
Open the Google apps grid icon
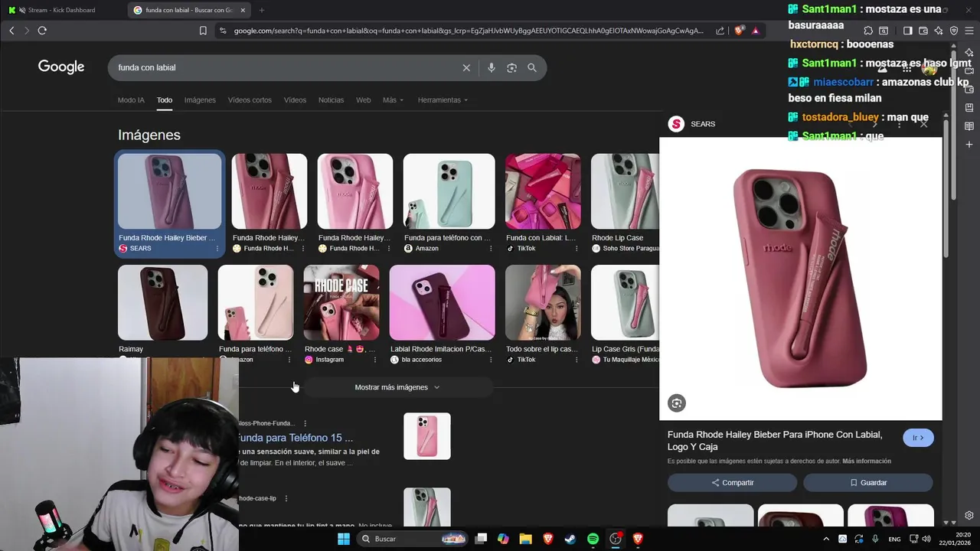(x=906, y=67)
